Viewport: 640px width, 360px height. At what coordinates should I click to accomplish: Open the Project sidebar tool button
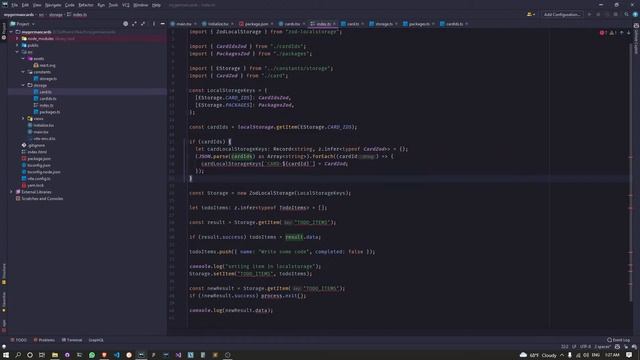4,31
